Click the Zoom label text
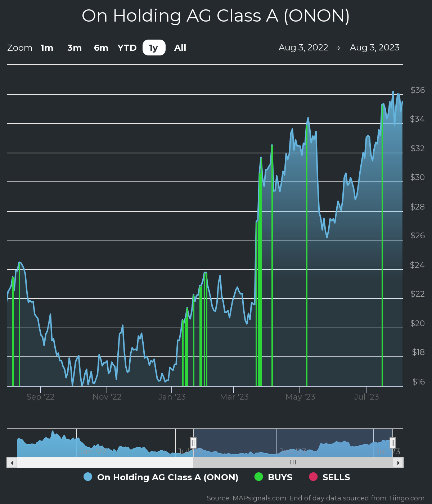 click(x=20, y=48)
